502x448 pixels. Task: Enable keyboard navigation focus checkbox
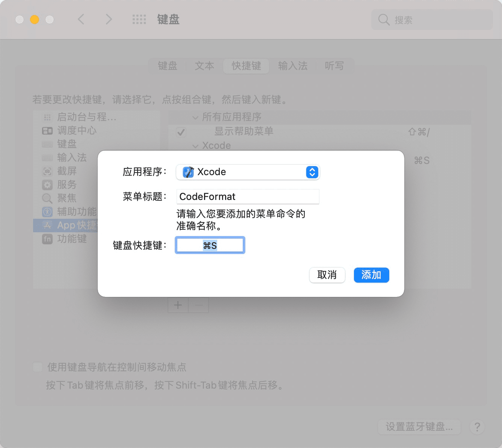pos(38,367)
